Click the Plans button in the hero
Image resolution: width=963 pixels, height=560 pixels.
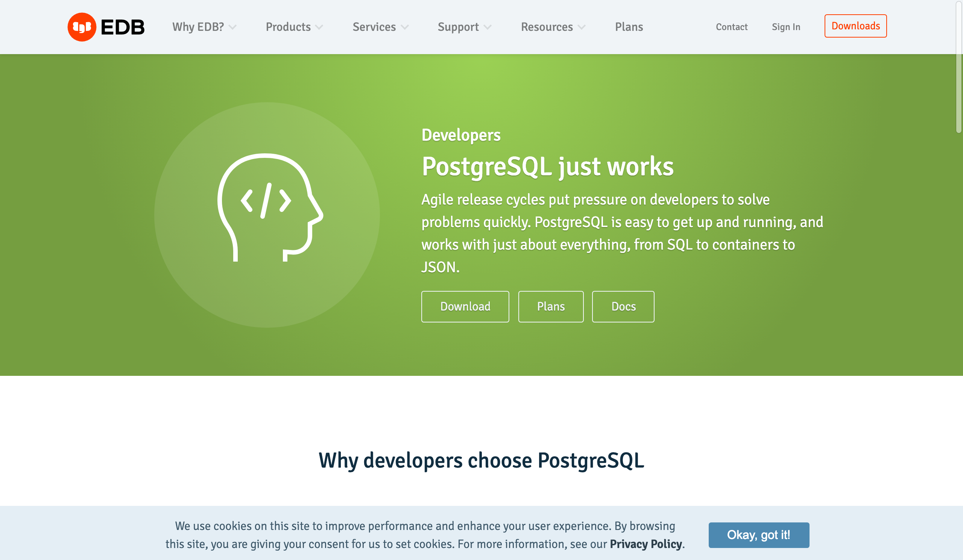551,307
